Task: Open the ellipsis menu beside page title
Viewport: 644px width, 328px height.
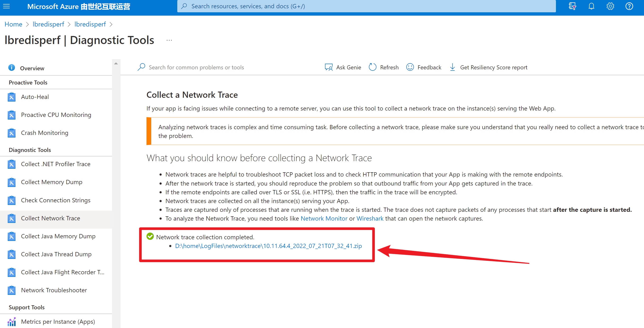Action: click(x=169, y=40)
